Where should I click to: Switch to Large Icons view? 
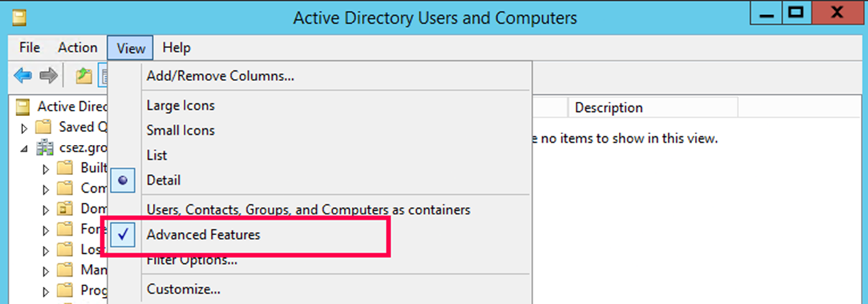(180, 105)
